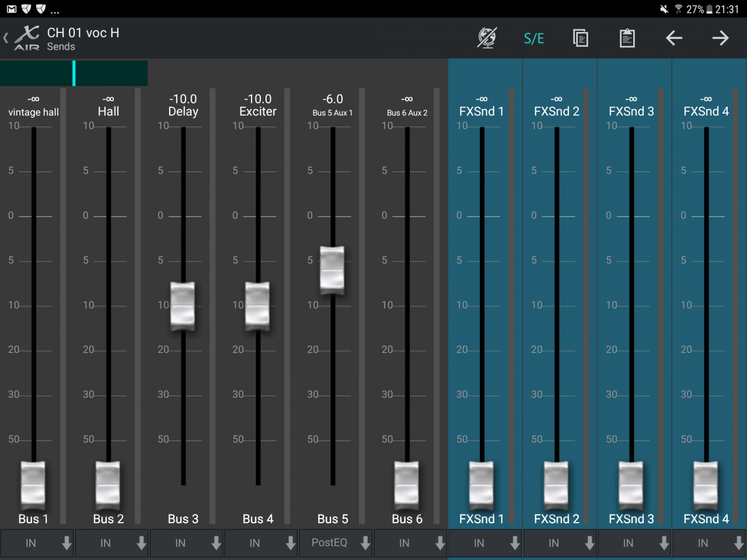Tap the muted globe network icon
Viewport: 747px width, 560px height.
[487, 38]
